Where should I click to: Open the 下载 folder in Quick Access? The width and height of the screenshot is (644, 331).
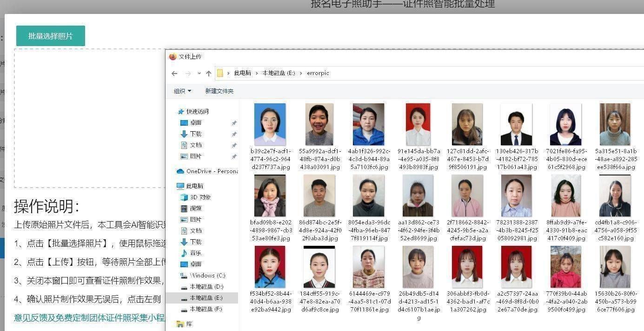[195, 134]
